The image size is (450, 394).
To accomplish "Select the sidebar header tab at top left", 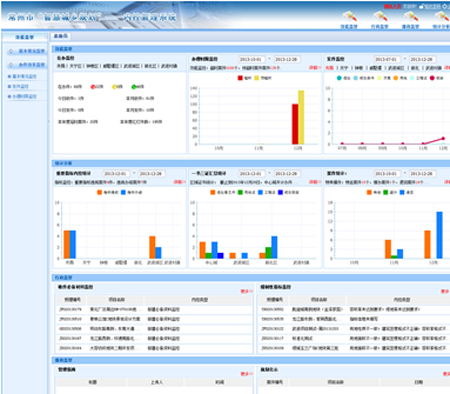I will pyautogui.click(x=25, y=37).
